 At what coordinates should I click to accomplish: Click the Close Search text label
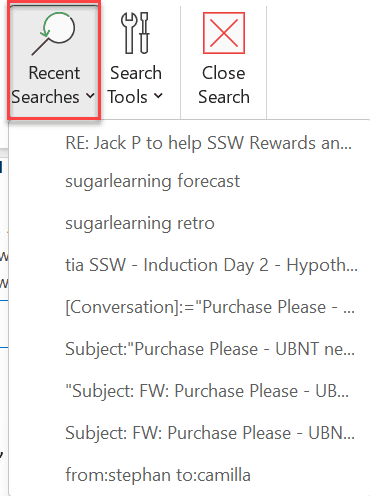[x=224, y=85]
